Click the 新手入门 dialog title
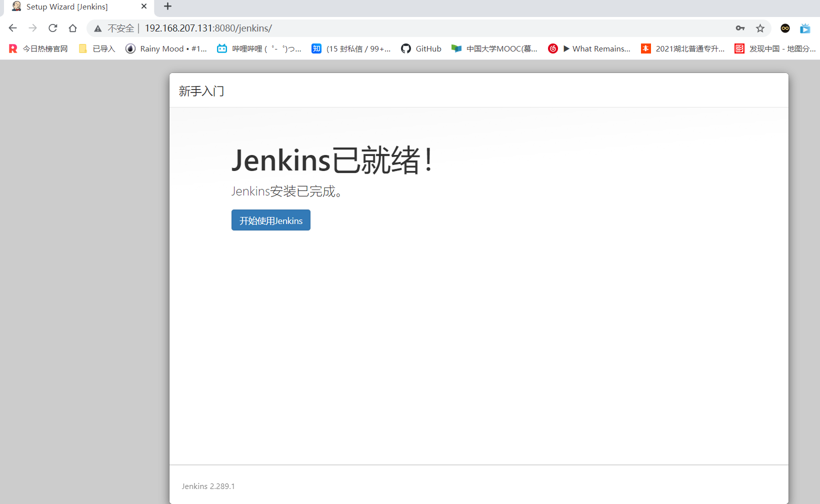 [201, 91]
